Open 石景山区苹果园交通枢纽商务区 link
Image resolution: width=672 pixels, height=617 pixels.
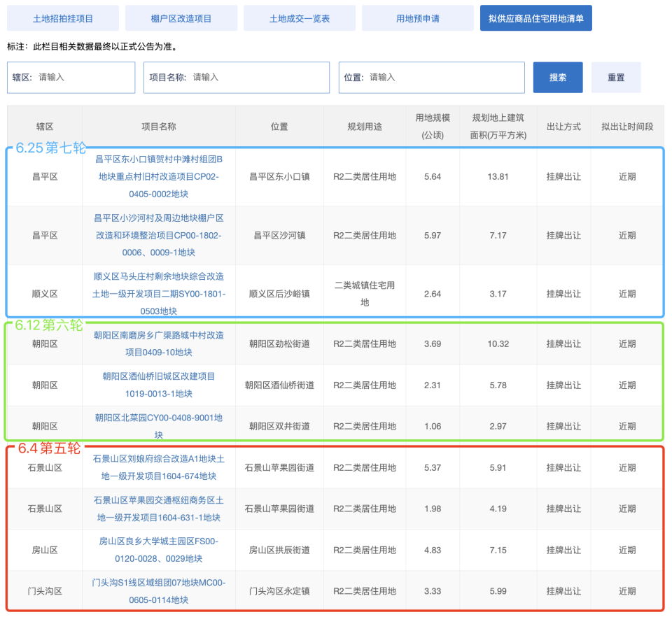click(159, 509)
